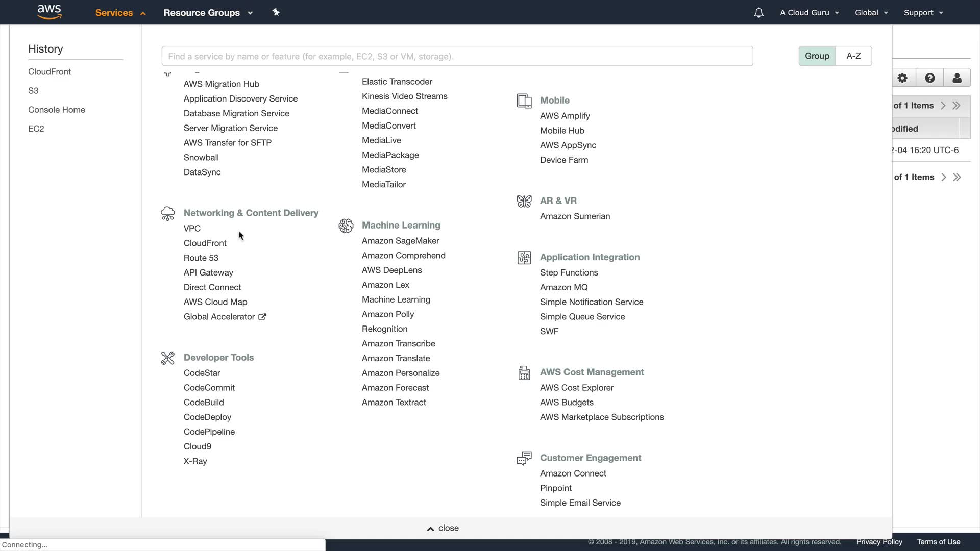The image size is (980, 551).
Task: Click the Customer Engagement chat icon
Action: [x=524, y=458]
